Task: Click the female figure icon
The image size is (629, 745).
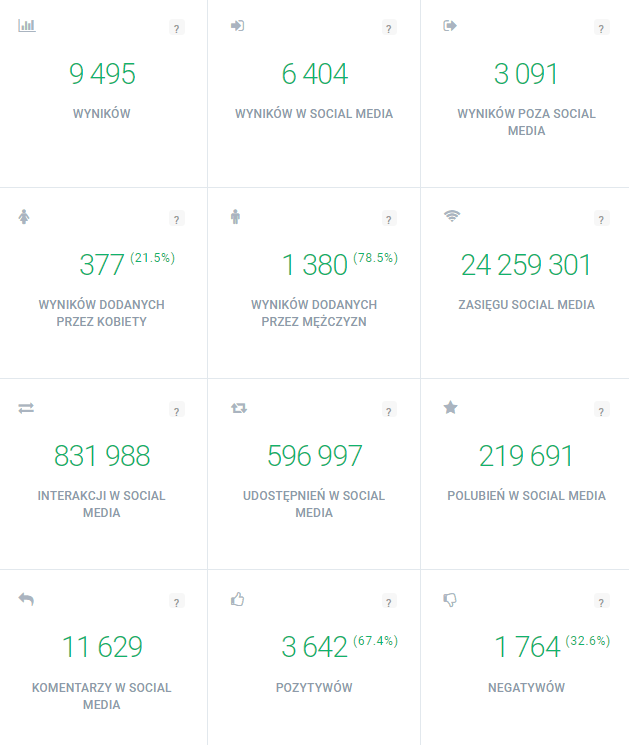Action: (24, 217)
